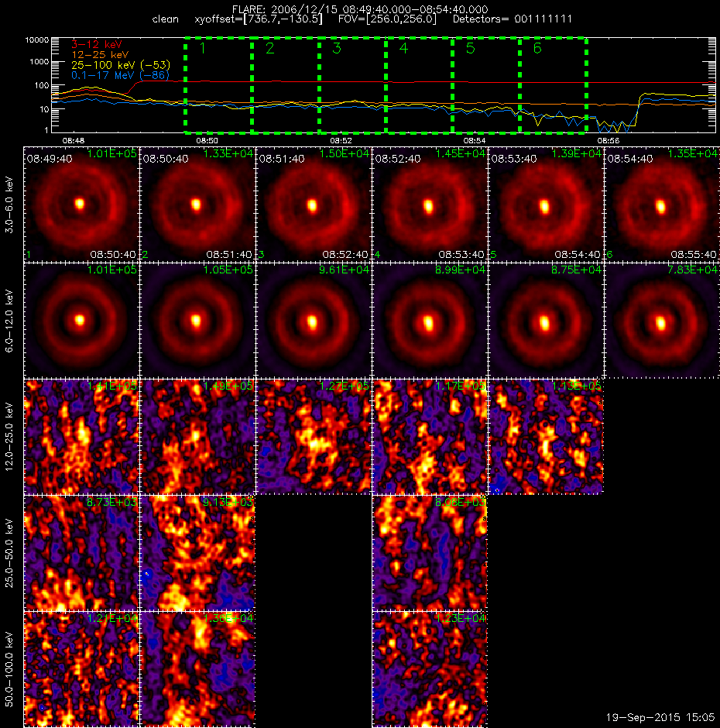Screen dimensions: 720x728
Task: Click the 'Detectors= 001111111' text
Action: tap(513, 19)
